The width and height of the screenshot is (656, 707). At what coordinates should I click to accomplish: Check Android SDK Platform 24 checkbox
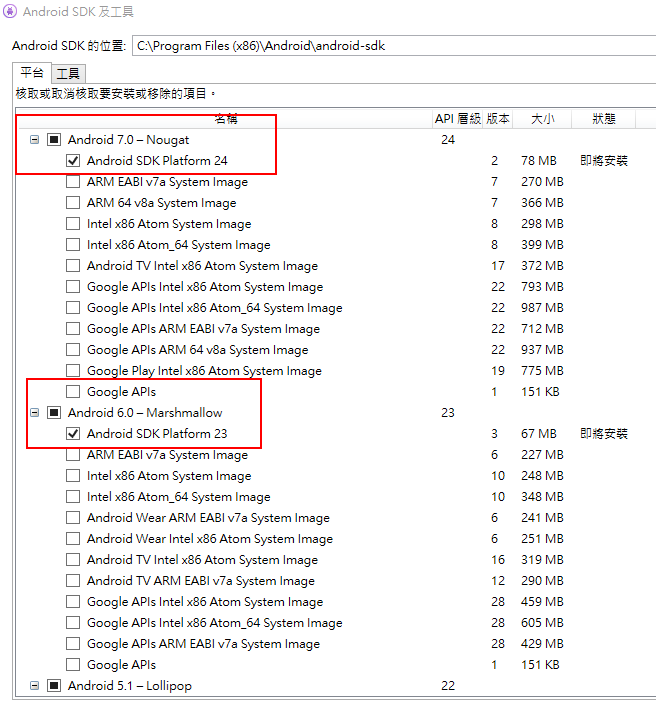[x=73, y=161]
